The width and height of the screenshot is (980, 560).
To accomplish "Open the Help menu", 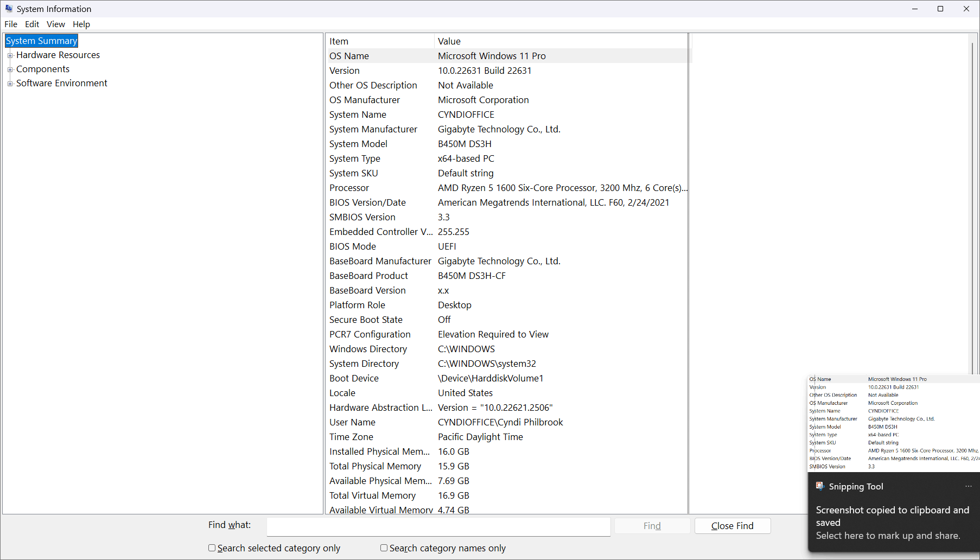I will [81, 24].
